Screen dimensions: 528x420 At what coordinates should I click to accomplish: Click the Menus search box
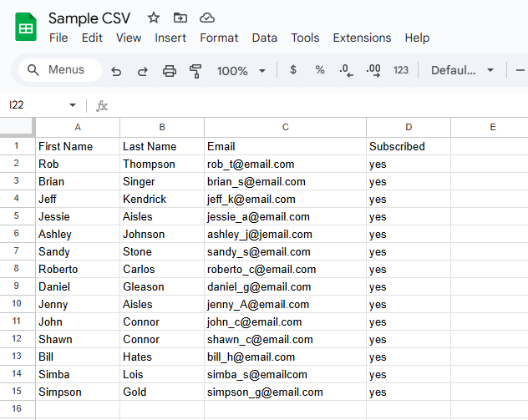(x=60, y=70)
